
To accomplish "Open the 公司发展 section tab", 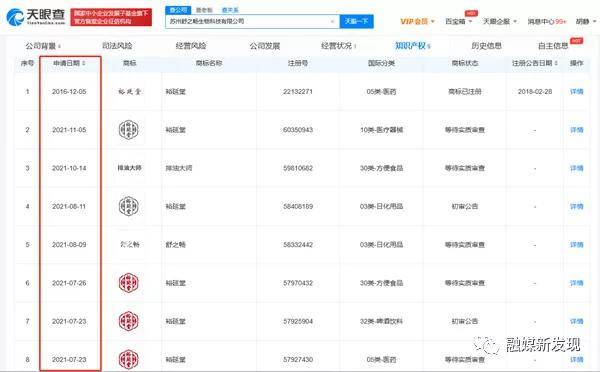I will (x=265, y=46).
